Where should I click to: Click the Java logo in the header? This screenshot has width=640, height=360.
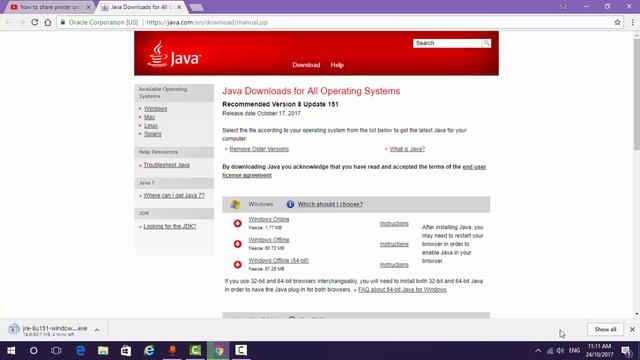(x=174, y=55)
